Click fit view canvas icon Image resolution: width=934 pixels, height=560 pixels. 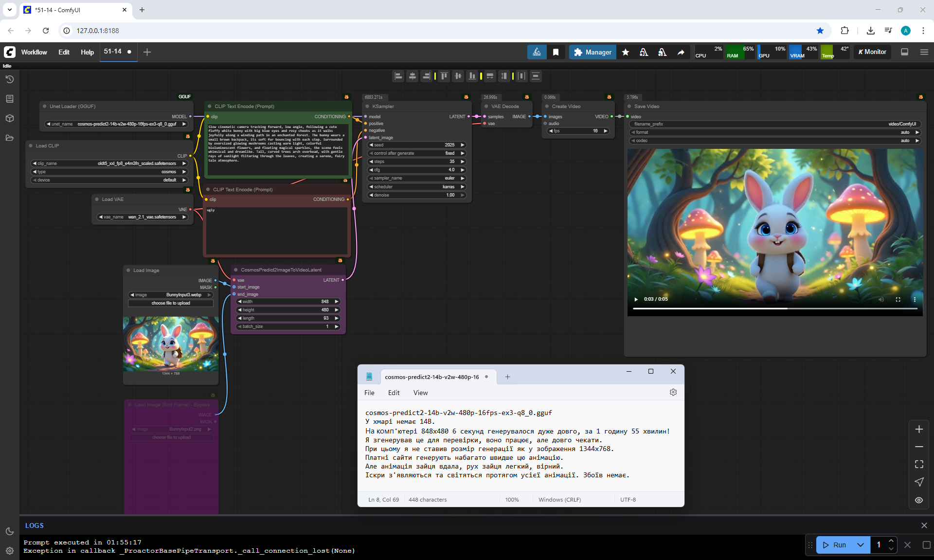pos(918,464)
